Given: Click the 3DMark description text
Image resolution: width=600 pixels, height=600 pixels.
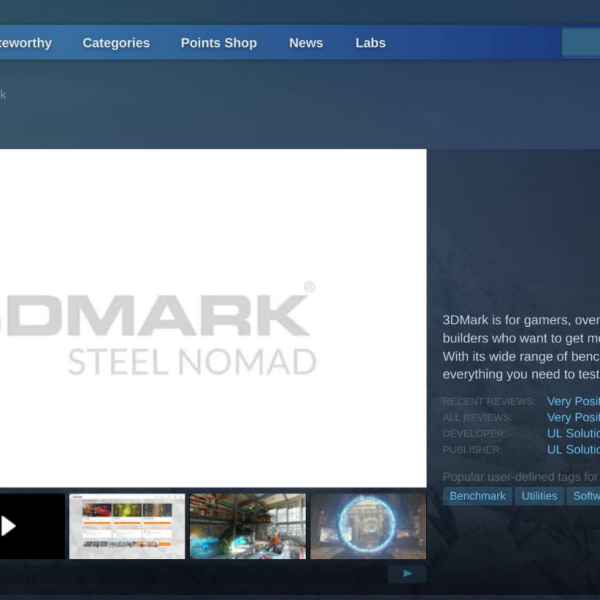Looking at the screenshot, I should pyautogui.click(x=521, y=347).
